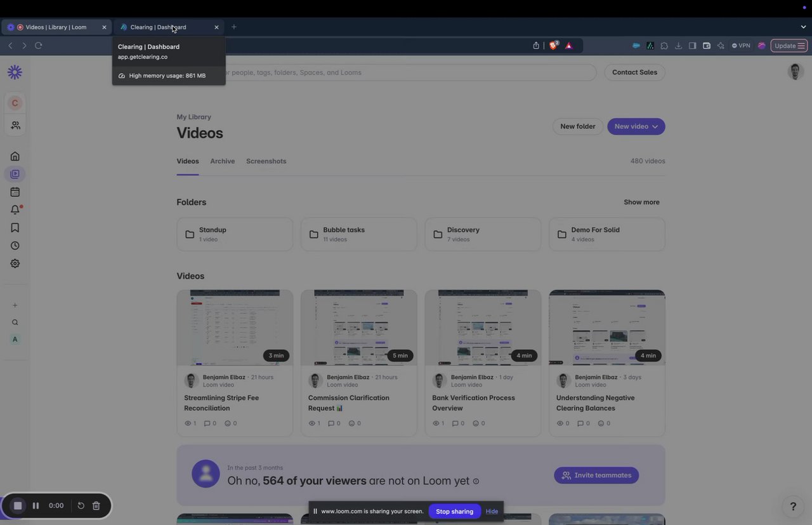Close the 'Clearing | Dashboard' browser tab
812x525 pixels.
tap(216, 27)
